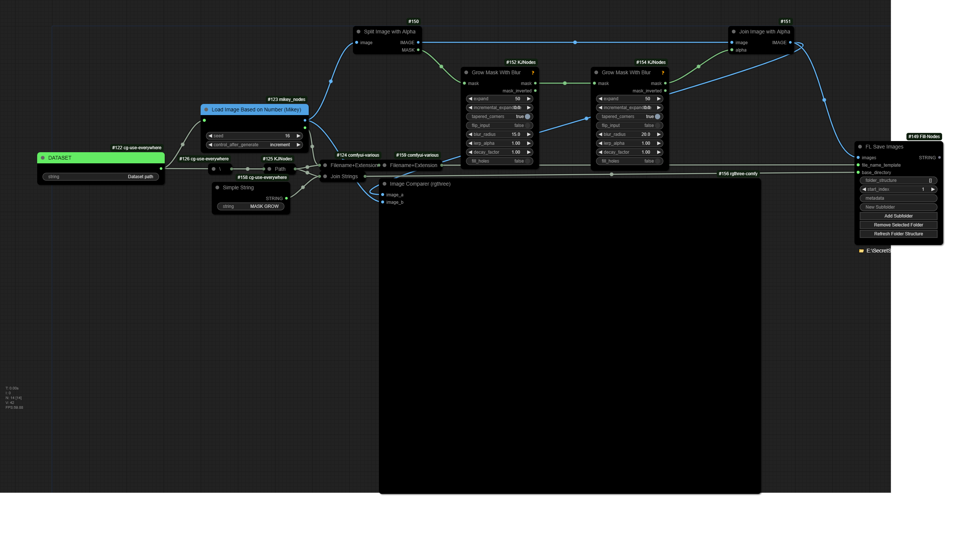This screenshot has width=980, height=542.
Task: Toggle flip_input on Grow Mask node #152
Action: pyautogui.click(x=500, y=125)
